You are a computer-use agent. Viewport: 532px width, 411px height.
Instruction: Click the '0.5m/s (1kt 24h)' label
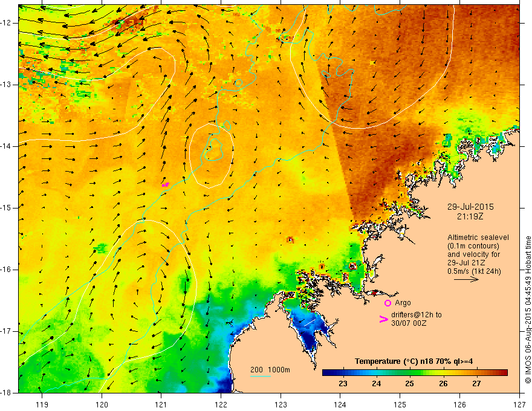point(474,271)
